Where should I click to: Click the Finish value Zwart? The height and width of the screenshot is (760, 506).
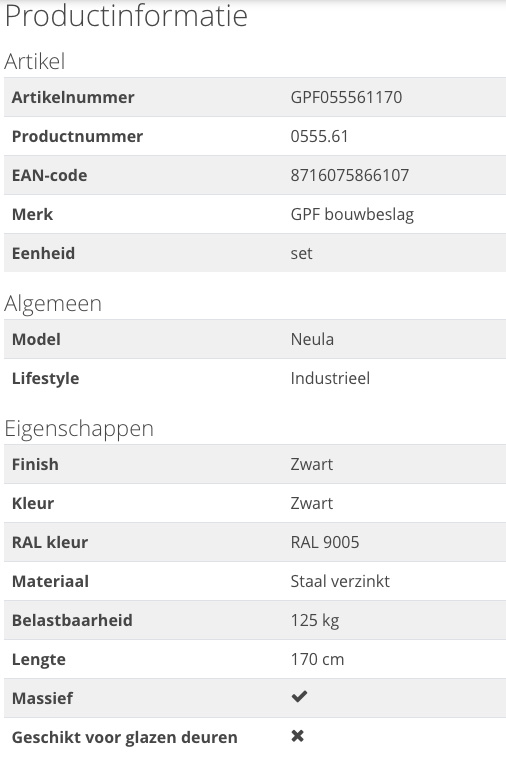312,464
